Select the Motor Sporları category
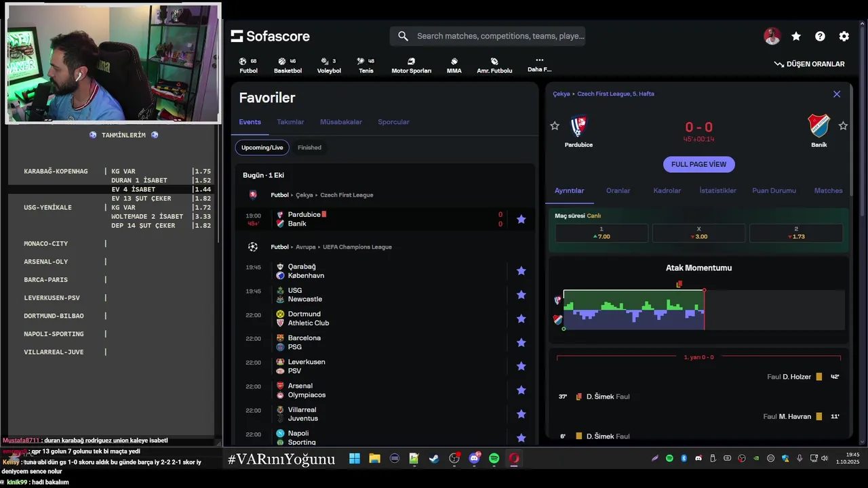 coord(411,66)
